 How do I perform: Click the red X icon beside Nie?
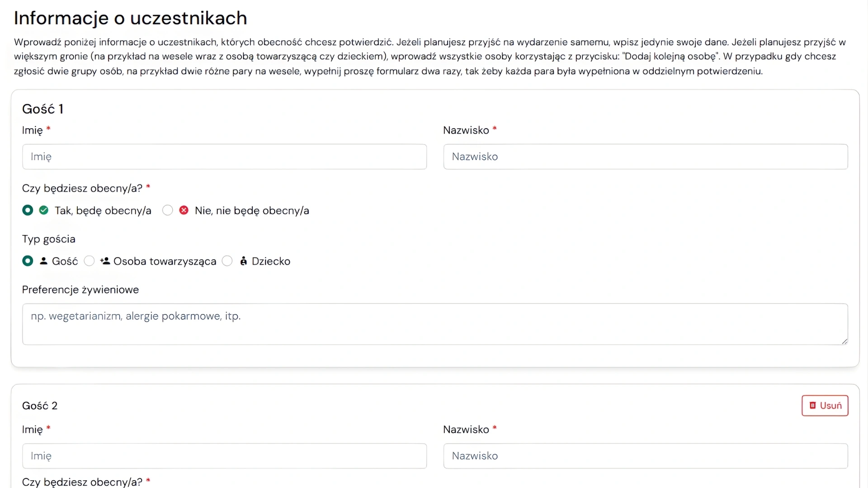[184, 210]
